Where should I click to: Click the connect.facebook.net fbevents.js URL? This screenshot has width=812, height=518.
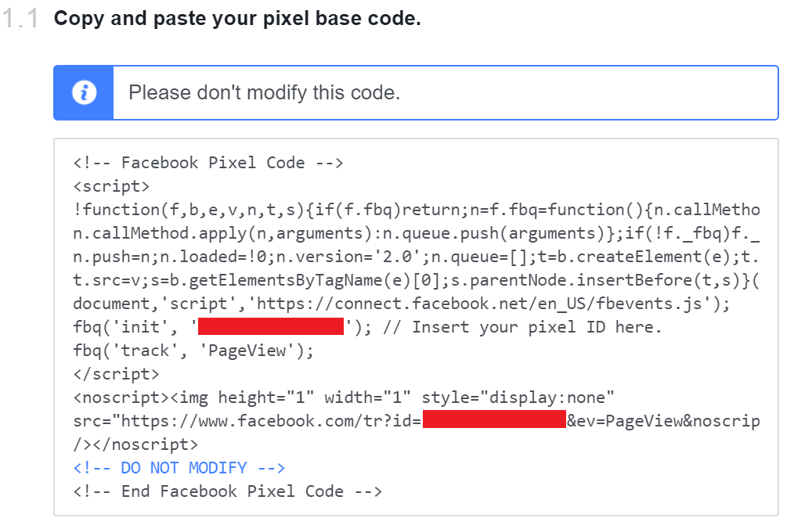pyautogui.click(x=479, y=304)
